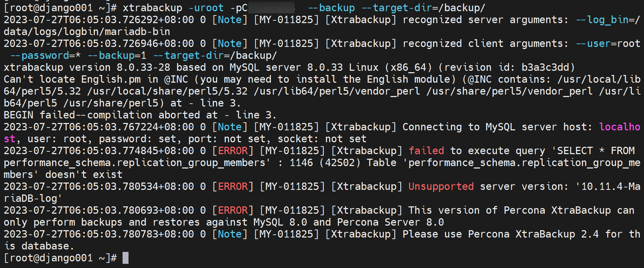This screenshot has height=268, width=644.
Task: Click the blue "--log_bin" server argument
Action: point(602,20)
